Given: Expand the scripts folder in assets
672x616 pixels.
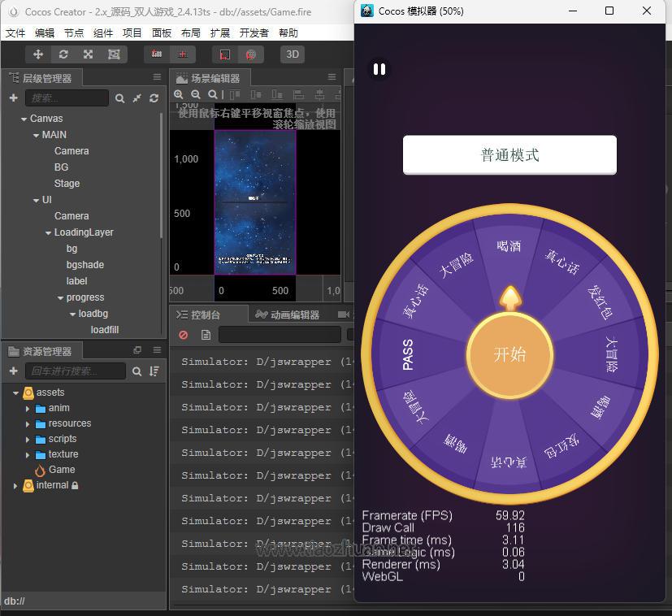Looking at the screenshot, I should pyautogui.click(x=28, y=439).
